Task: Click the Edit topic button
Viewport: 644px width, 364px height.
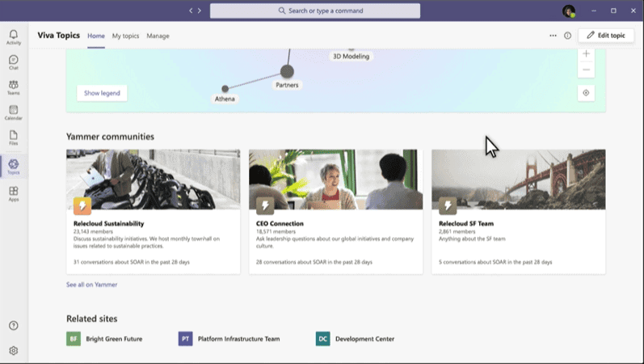Action: [606, 36]
